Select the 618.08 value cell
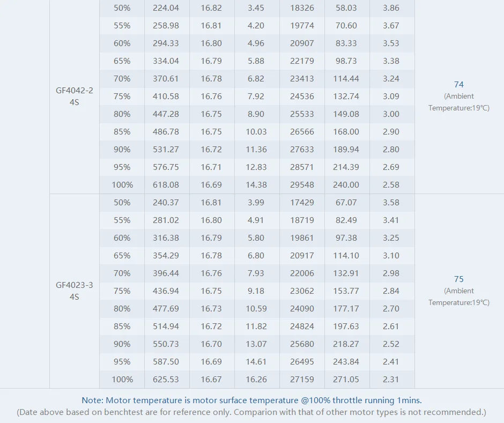 pyautogui.click(x=166, y=184)
